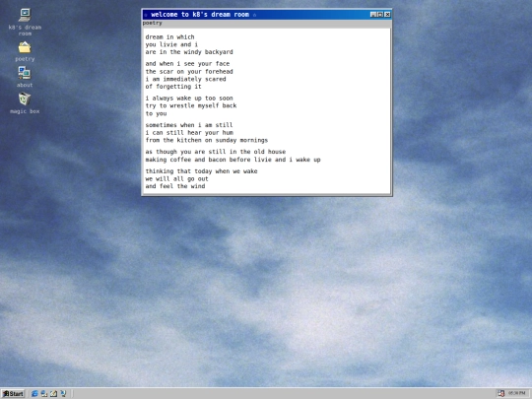This screenshot has width=532, height=399.
Task: Click the line 'we will all go out'
Action: coord(176,178)
